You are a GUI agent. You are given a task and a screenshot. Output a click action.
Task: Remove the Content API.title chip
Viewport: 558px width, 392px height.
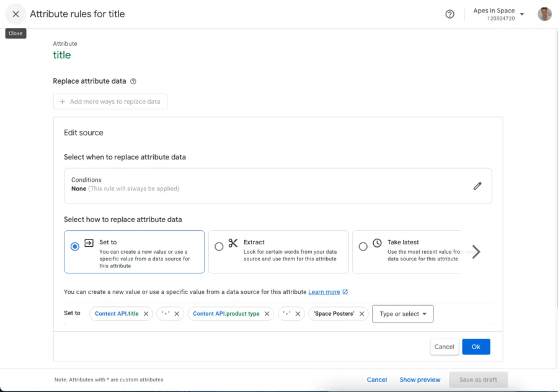(146, 314)
